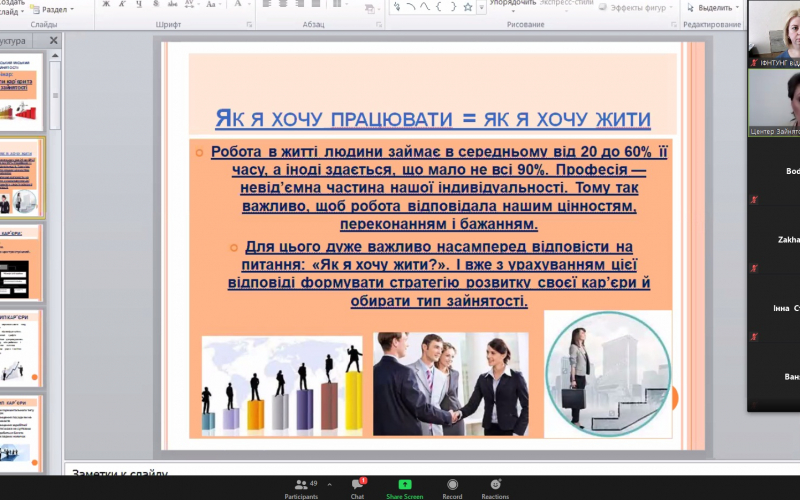Screen dimensions: 800x500
Task: Open the Абзац dialog launcher
Action: [x=379, y=24]
